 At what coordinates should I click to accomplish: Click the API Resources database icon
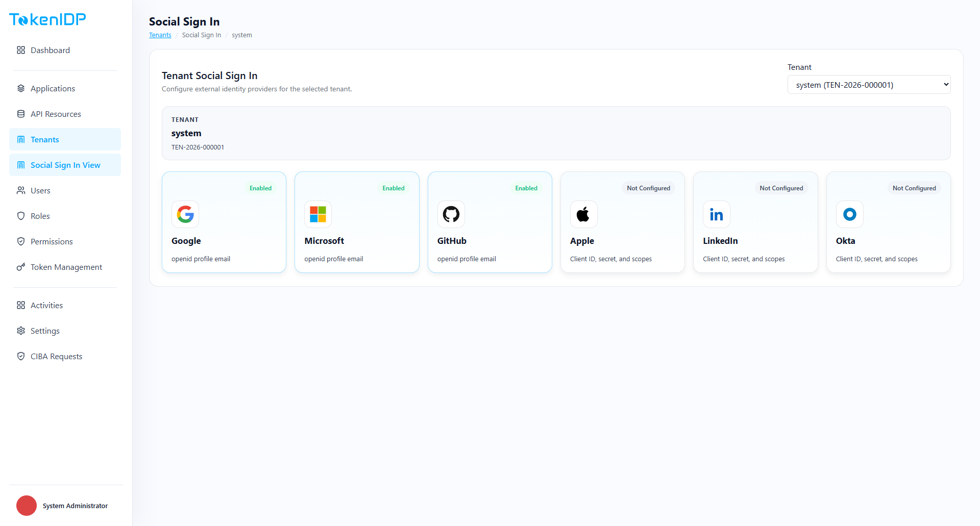21,114
